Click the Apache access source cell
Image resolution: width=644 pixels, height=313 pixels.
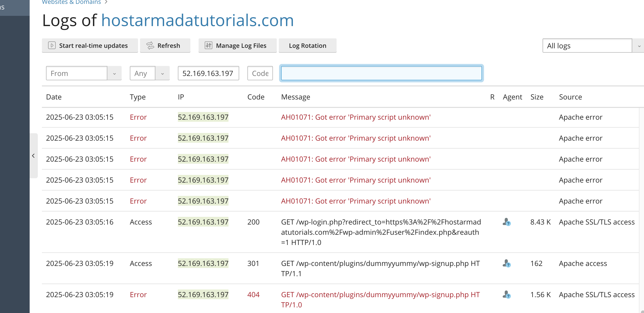coord(583,263)
